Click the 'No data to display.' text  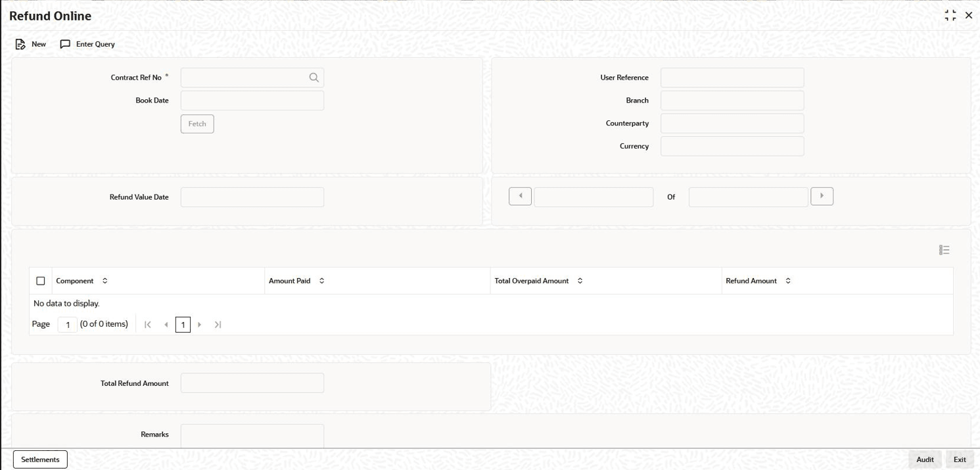coord(66,304)
